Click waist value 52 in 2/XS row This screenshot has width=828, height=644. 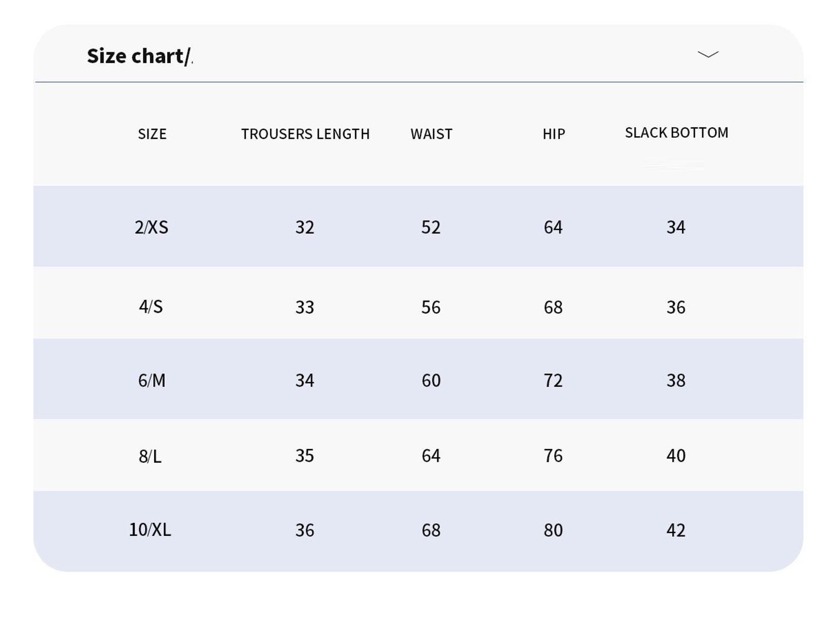[x=431, y=227]
